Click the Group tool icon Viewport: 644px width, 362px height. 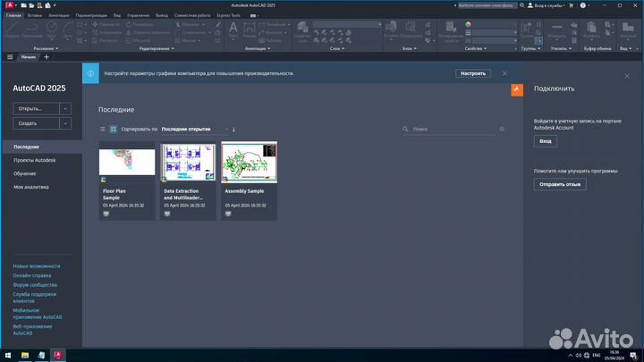[x=526, y=30]
